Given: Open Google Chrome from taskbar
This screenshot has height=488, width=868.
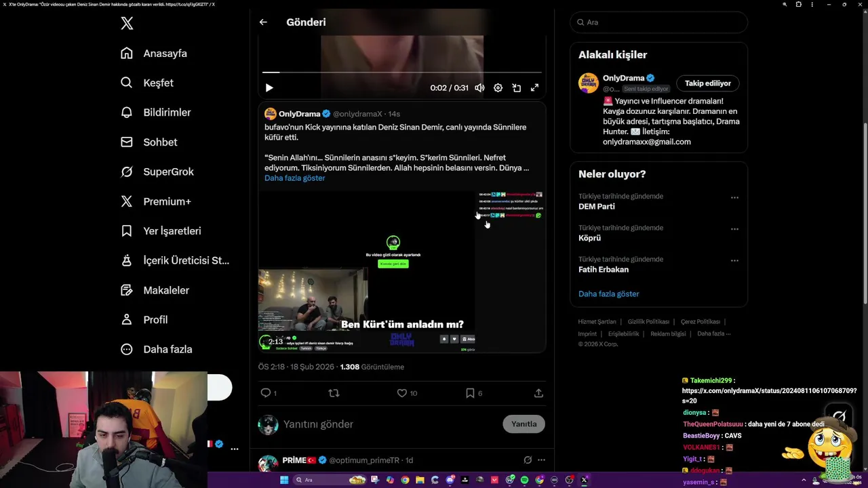Looking at the screenshot, I should [406, 480].
